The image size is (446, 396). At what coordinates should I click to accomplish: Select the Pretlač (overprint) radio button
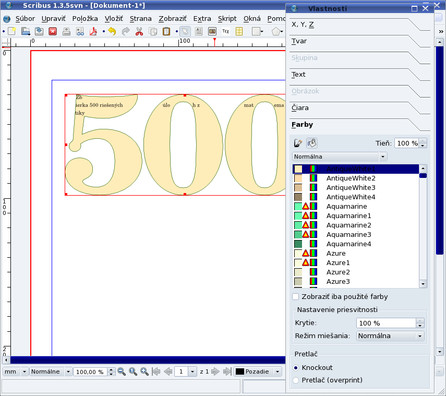[x=295, y=380]
